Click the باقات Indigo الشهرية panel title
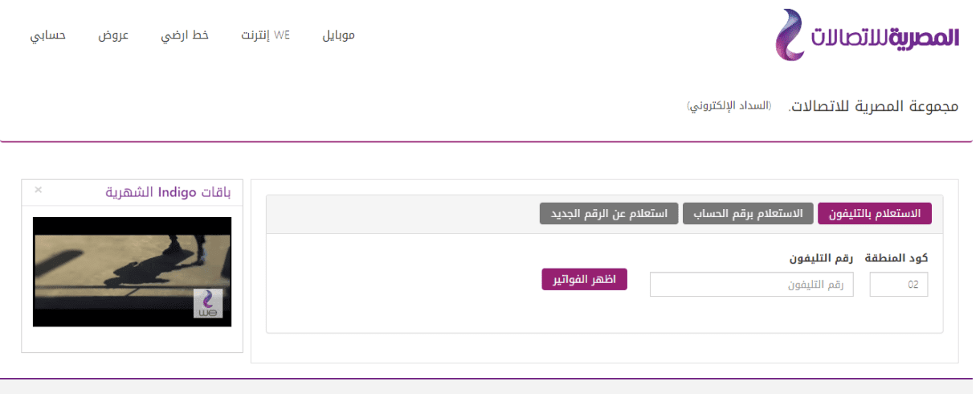980x394 pixels. (168, 192)
